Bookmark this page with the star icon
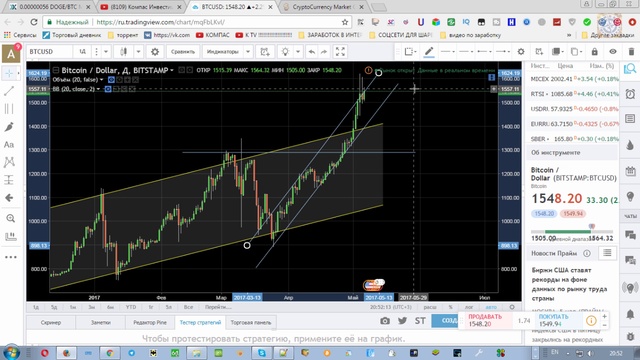Screen dimensions: 640x360 coord(345,22)
